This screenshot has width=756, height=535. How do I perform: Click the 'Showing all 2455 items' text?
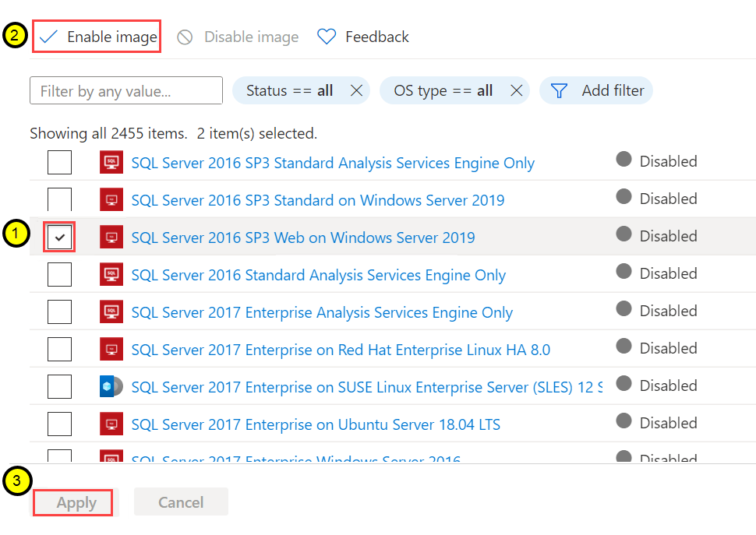(108, 133)
